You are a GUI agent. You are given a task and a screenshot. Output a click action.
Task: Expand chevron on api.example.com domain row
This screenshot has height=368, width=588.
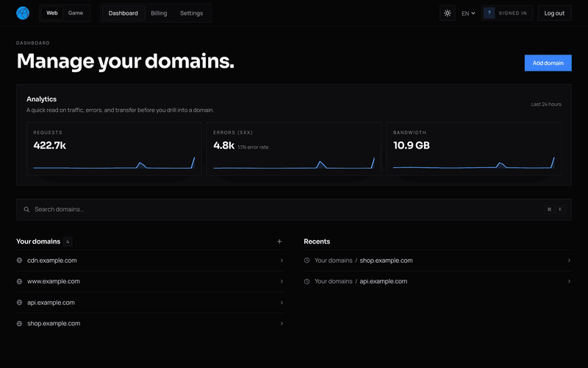coord(282,302)
